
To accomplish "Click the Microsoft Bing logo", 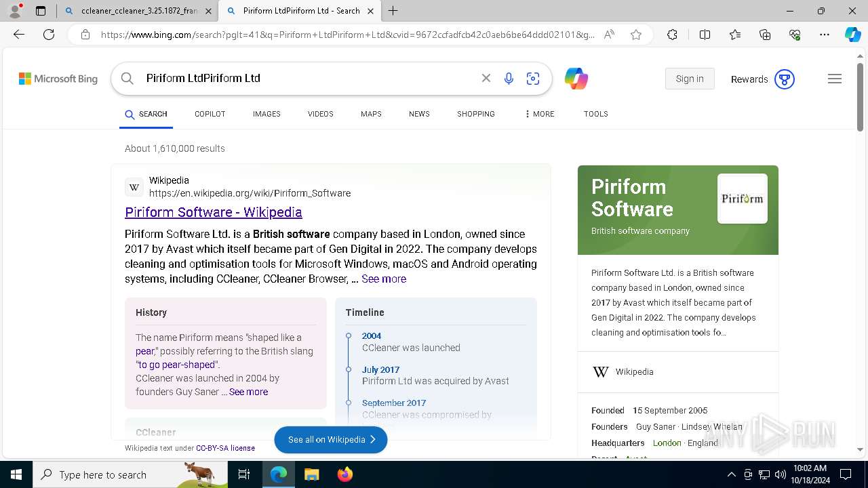I will [58, 79].
